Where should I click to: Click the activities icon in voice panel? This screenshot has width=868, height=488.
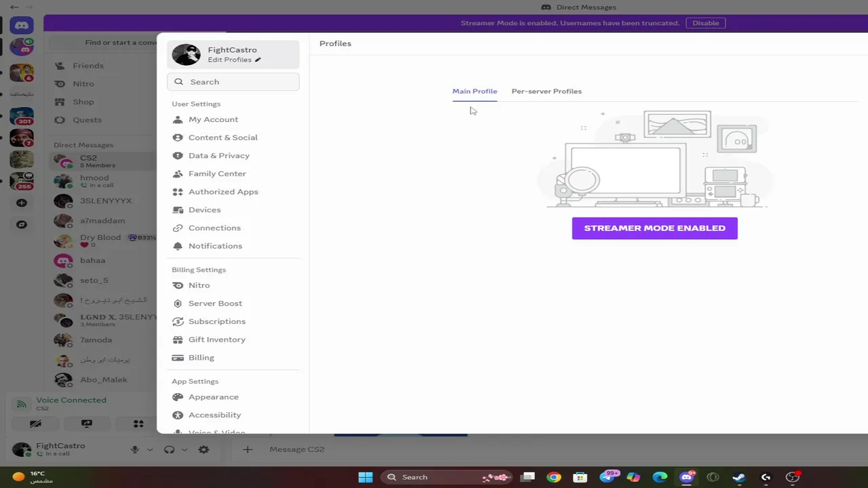coord(138,424)
